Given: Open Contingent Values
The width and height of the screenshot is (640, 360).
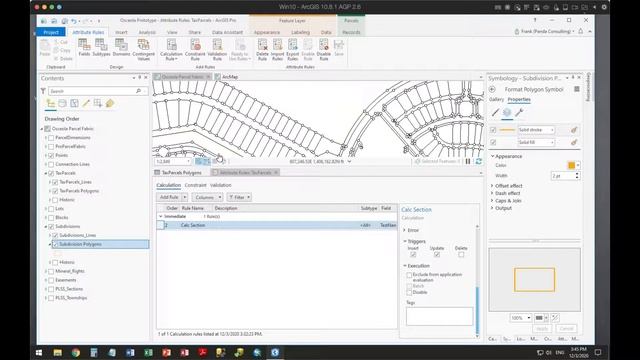Looking at the screenshot, I should [143, 50].
